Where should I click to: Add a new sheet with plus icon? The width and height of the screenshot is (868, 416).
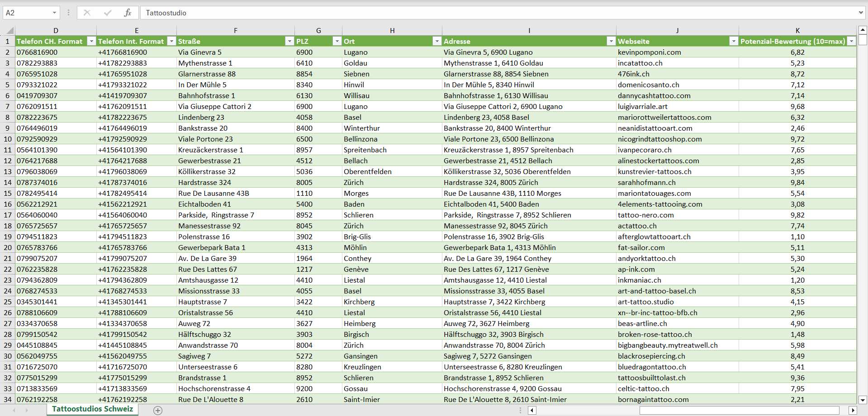158,411
